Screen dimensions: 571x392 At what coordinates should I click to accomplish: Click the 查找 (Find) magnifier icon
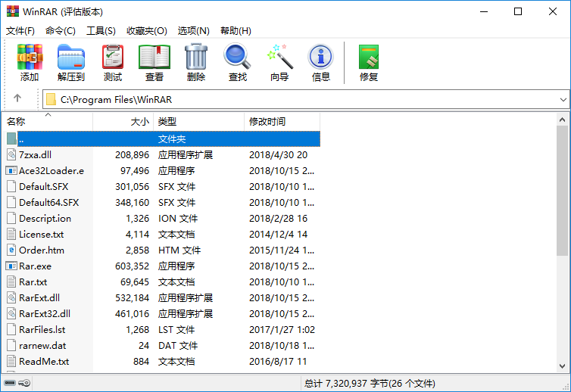(237, 57)
